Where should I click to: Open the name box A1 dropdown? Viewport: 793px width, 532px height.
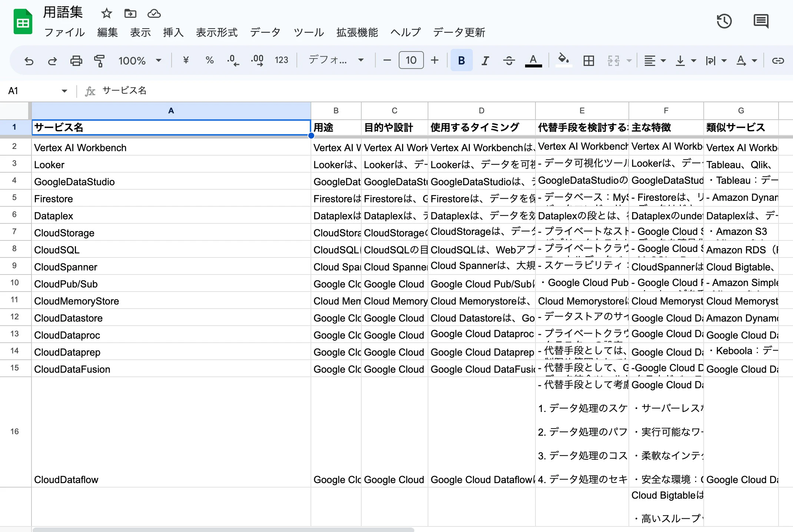click(64, 91)
